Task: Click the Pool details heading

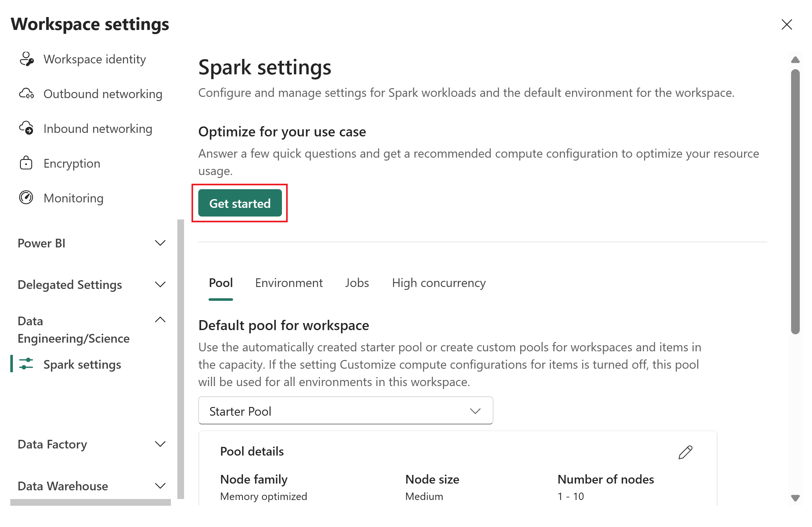Action: [252, 451]
